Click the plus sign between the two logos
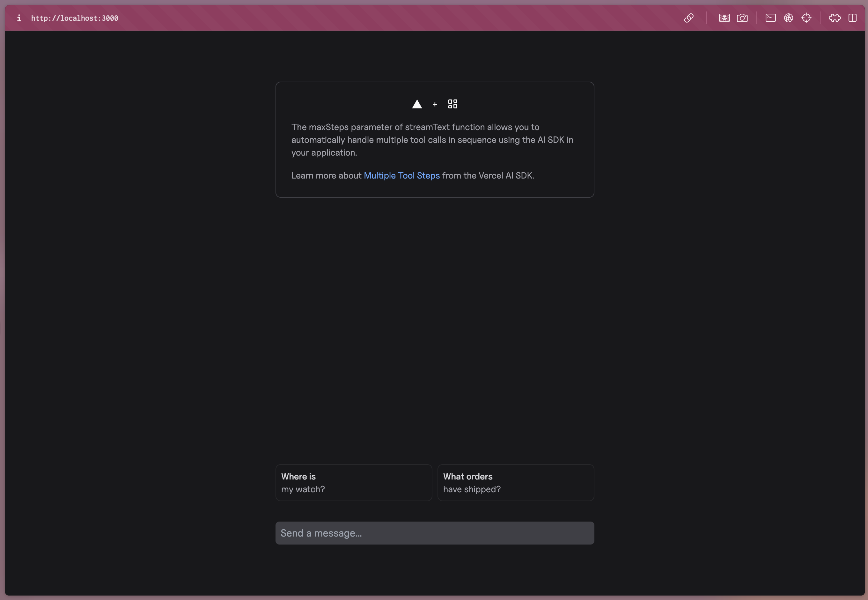 coord(435,105)
